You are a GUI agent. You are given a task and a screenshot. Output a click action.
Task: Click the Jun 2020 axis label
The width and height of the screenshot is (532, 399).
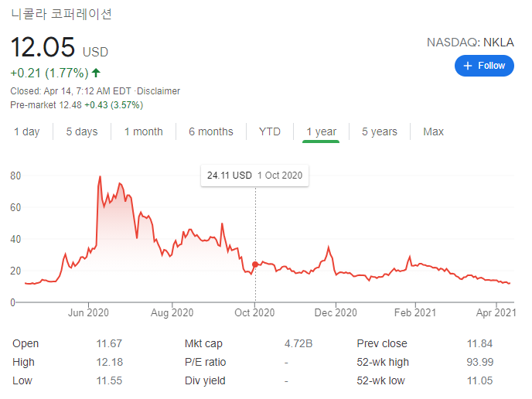click(88, 312)
